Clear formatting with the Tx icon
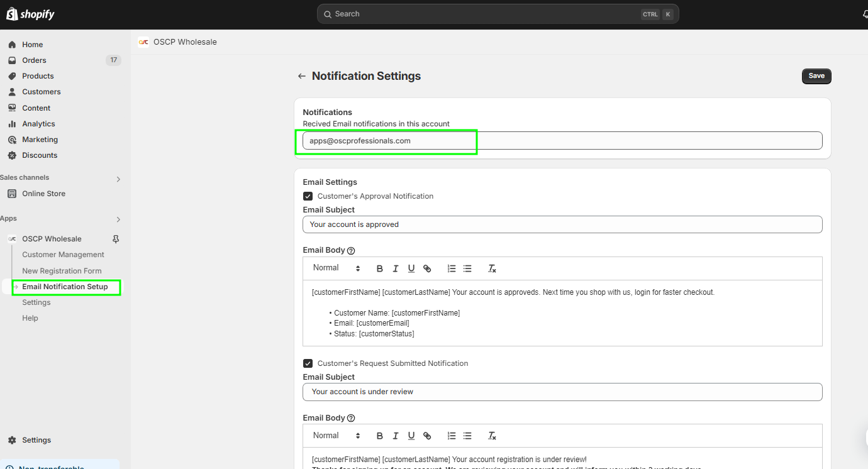The height and width of the screenshot is (469, 868). tap(492, 268)
